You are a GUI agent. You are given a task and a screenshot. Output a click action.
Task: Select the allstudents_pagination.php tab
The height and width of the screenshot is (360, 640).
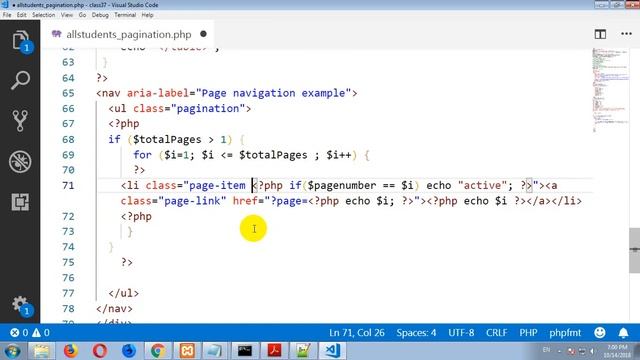pyautogui.click(x=129, y=34)
